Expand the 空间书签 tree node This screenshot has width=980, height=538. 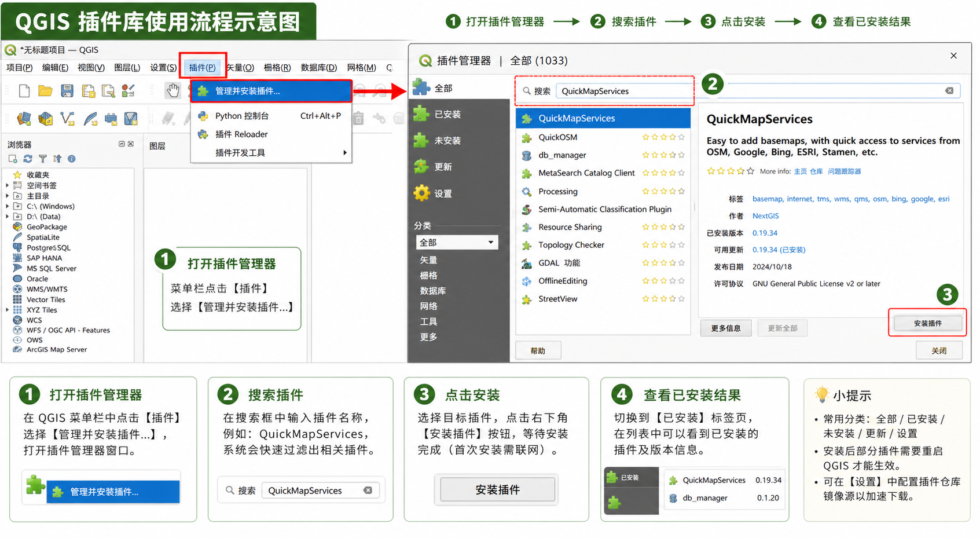pos(8,185)
